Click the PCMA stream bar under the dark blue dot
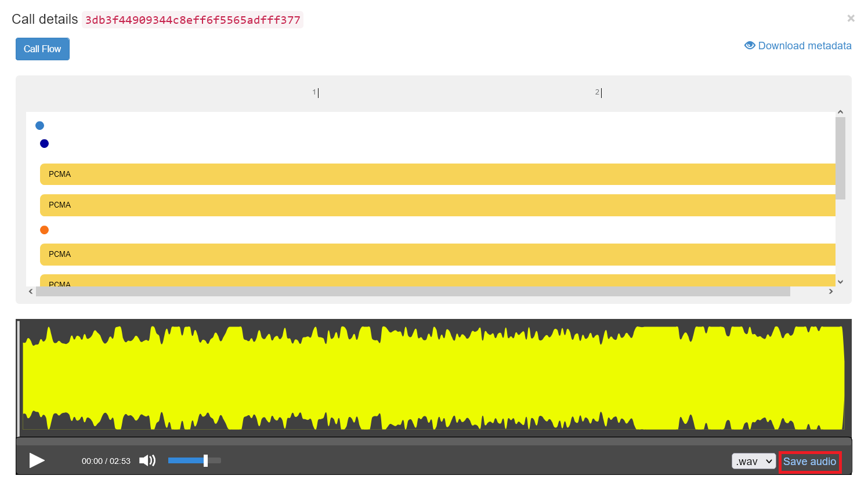Image resolution: width=868 pixels, height=490 pixels. (437, 174)
